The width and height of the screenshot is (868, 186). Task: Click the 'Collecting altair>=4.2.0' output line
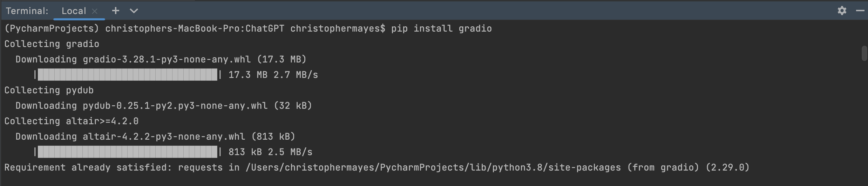[72, 121]
